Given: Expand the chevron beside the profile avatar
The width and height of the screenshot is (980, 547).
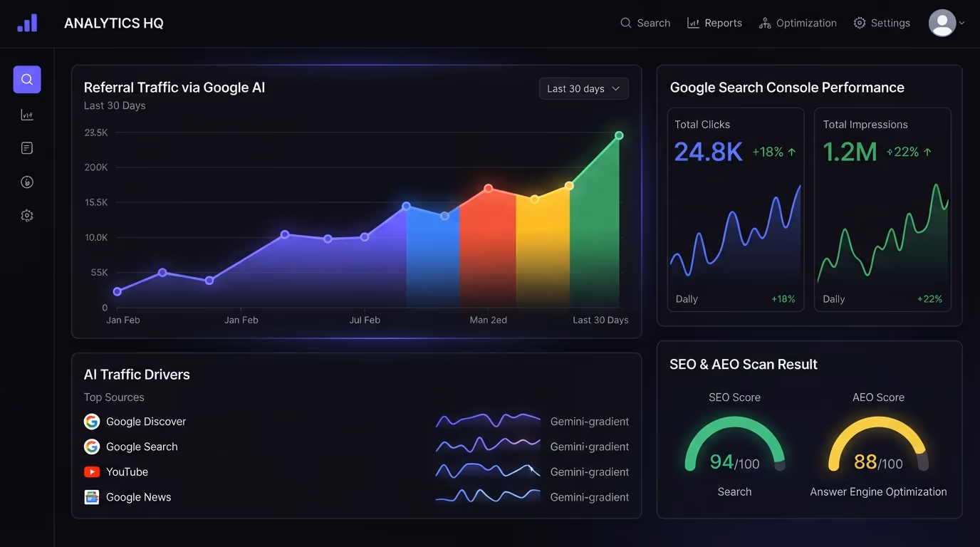Looking at the screenshot, I should (962, 23).
